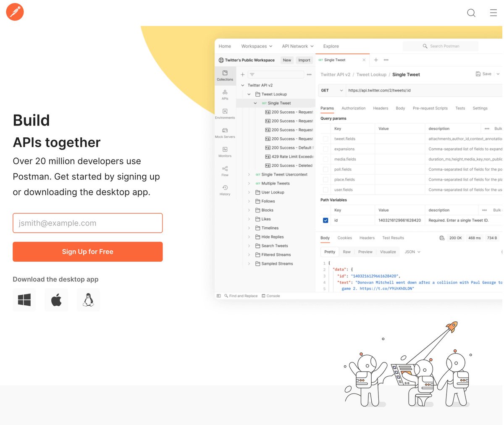Enable the tweet.fields query parameter

pyautogui.click(x=325, y=139)
